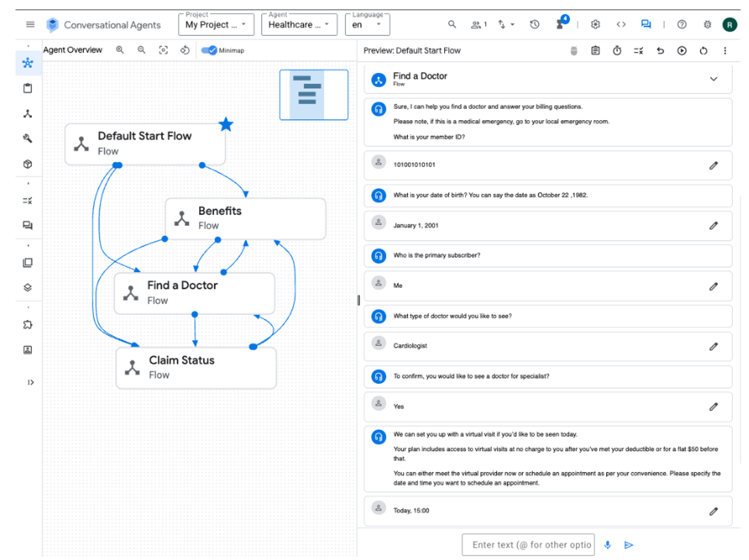
Task: Select the Claim Status flow node
Action: [x=196, y=368]
